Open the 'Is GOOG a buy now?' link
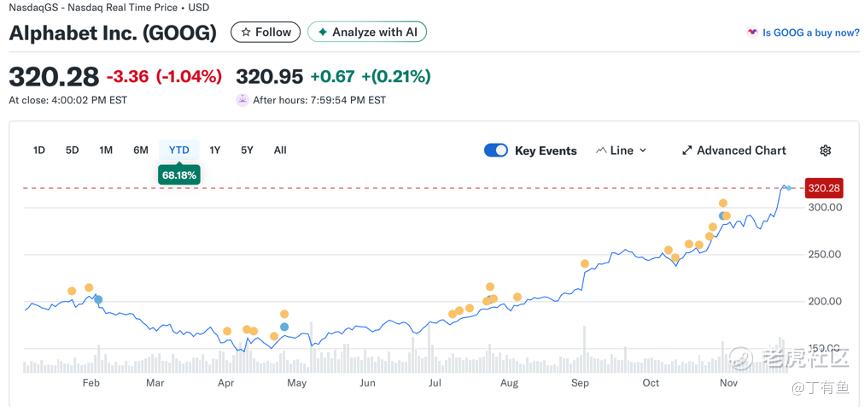Image resolution: width=866 pixels, height=408 pixels. 810,33
